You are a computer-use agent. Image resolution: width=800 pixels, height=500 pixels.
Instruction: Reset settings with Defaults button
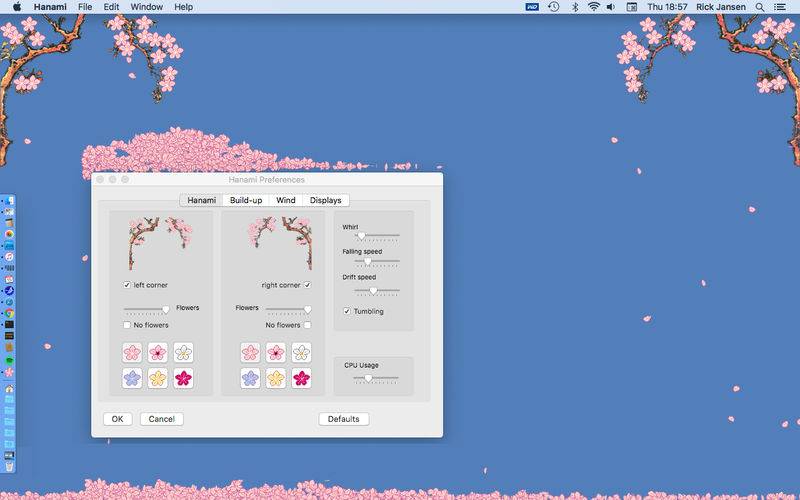[343, 419]
